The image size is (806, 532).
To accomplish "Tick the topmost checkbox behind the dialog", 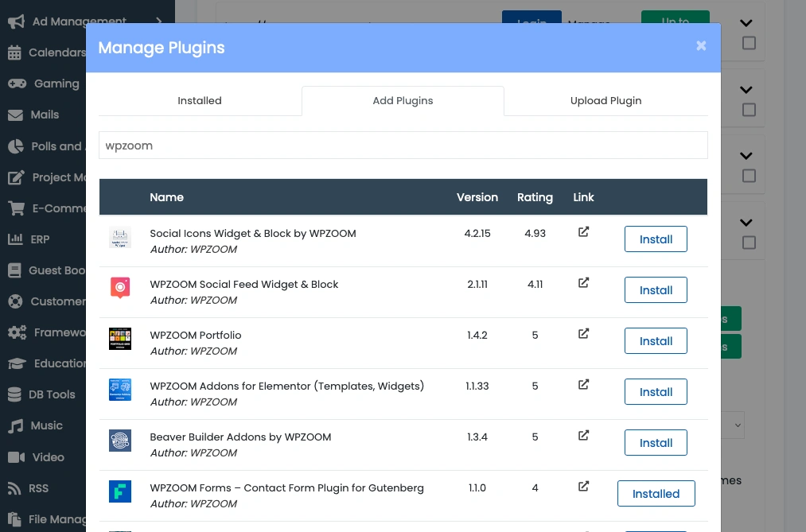I will [749, 44].
